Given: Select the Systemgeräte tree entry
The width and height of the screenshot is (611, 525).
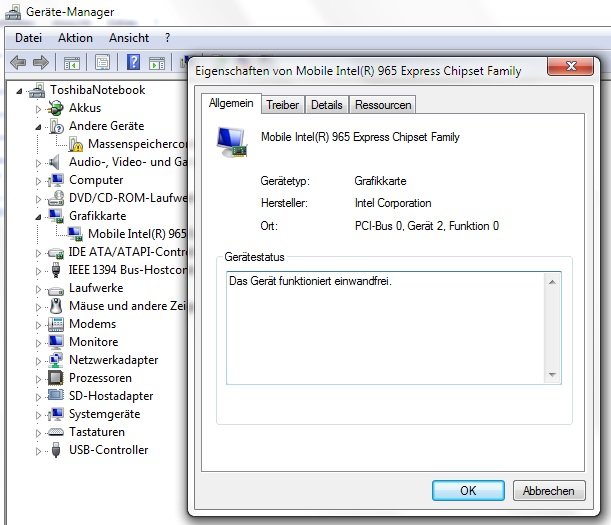Looking at the screenshot, I should pos(104,414).
